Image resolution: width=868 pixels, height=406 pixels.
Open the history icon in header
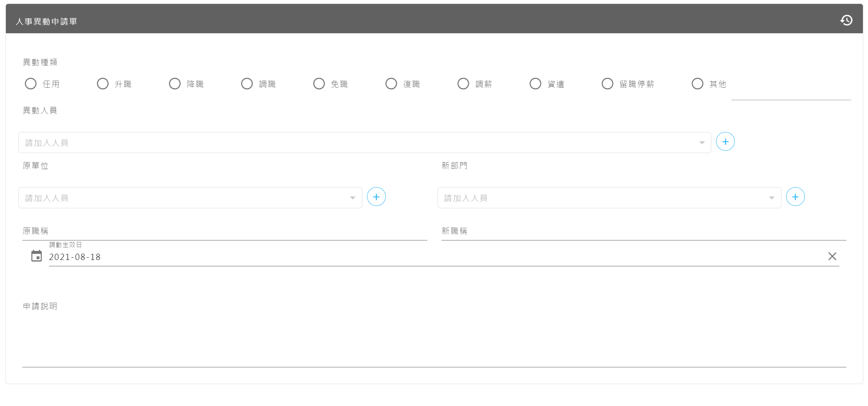[x=846, y=20]
